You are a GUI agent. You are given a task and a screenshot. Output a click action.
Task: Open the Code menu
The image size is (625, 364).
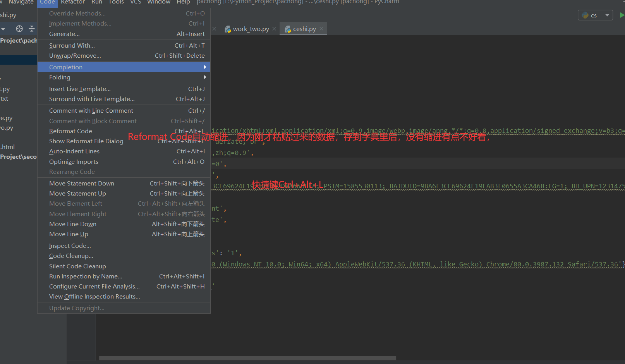[47, 2]
